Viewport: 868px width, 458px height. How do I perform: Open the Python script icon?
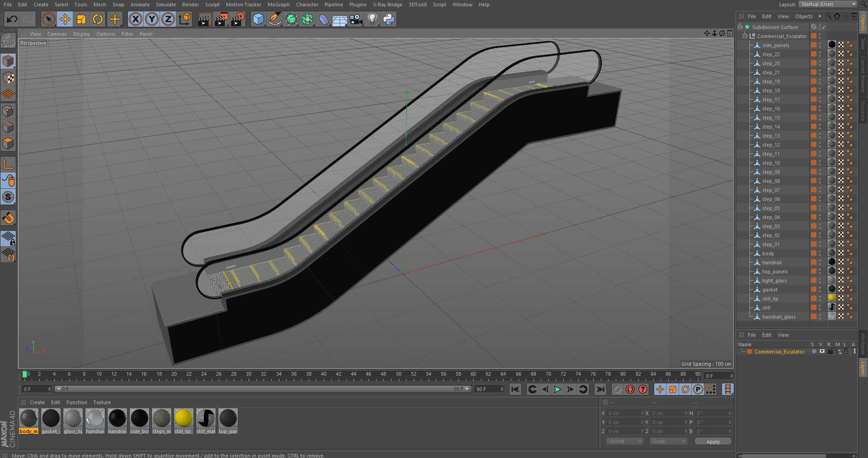pos(389,19)
